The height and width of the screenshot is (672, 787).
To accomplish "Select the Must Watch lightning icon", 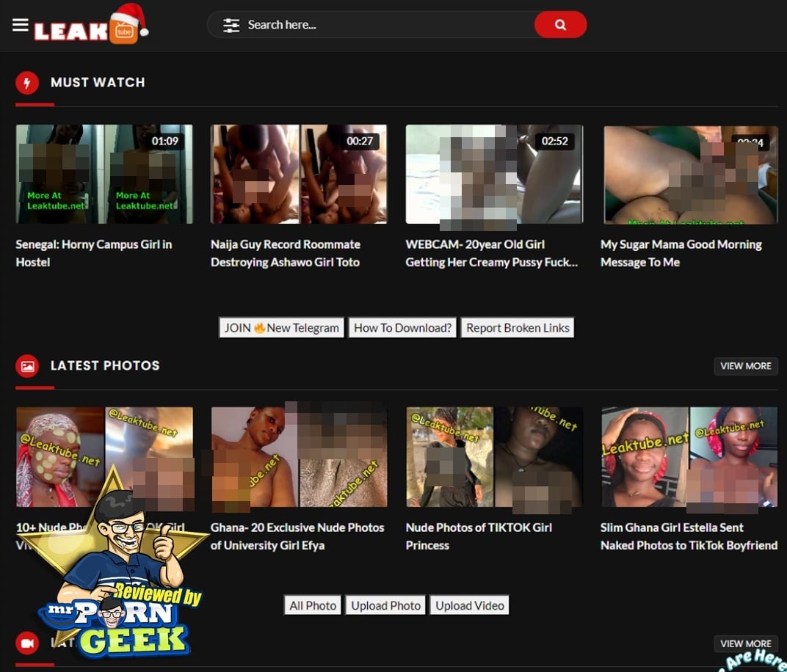I will [x=27, y=83].
